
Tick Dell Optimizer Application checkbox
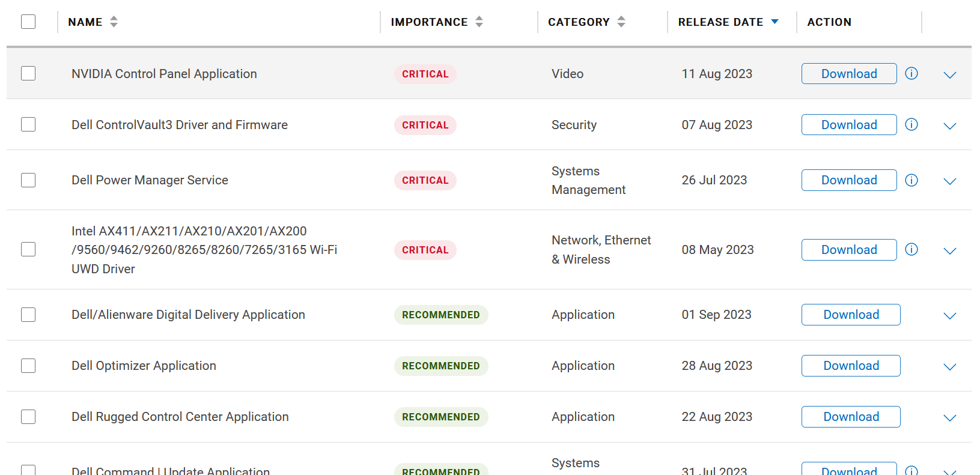point(28,366)
